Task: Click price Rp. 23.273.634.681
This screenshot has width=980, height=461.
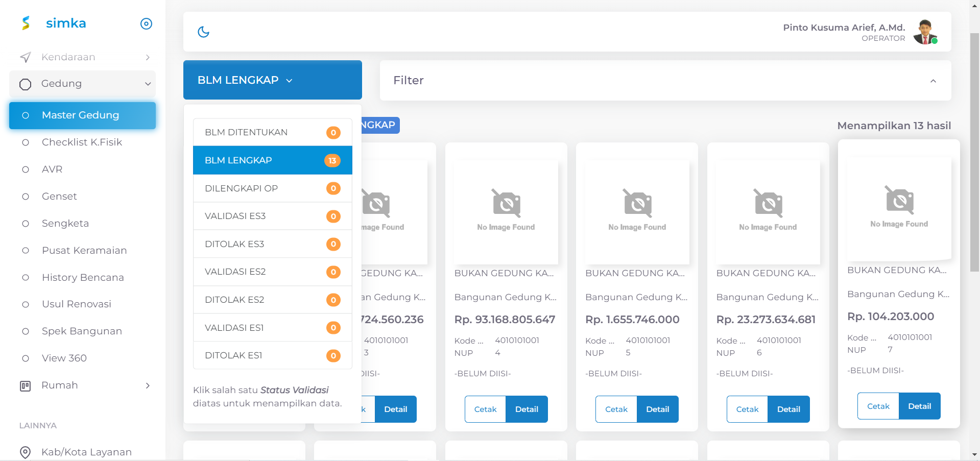Action: 766,320
